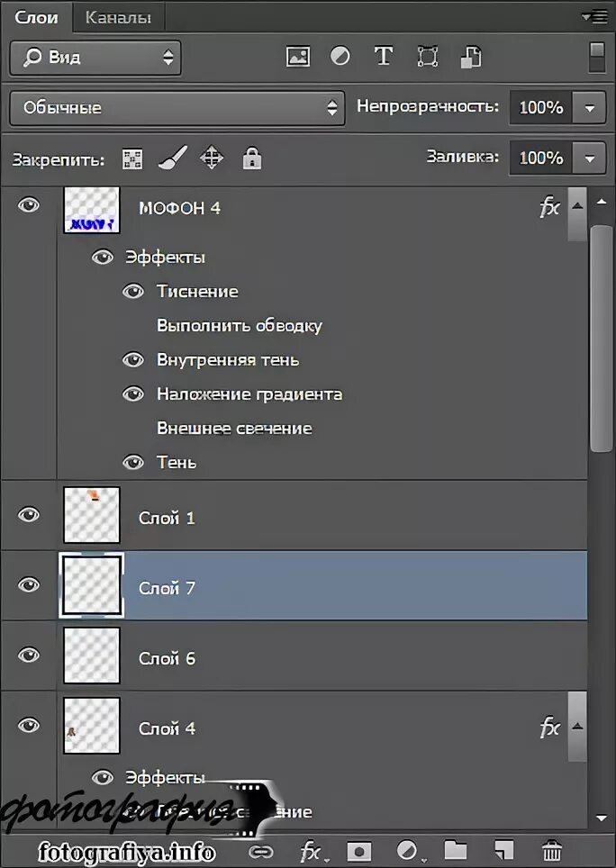616x868 pixels.
Task: Add a layer mask from bottom bar
Action: tap(360, 850)
